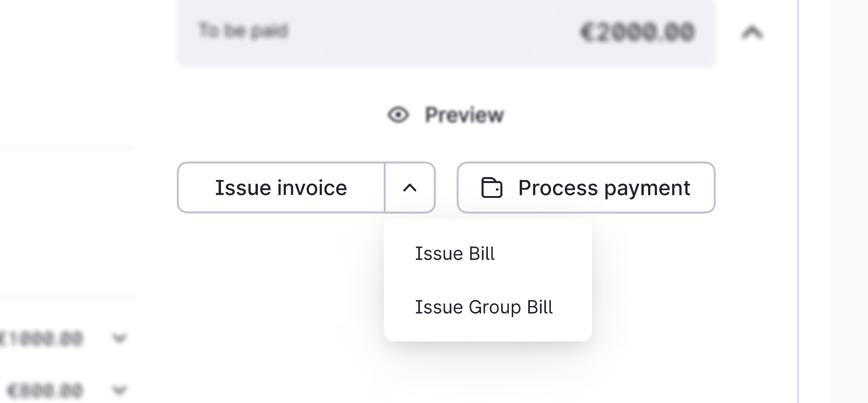The image size is (868, 403).
Task: Click the Process payment button
Action: click(x=586, y=188)
